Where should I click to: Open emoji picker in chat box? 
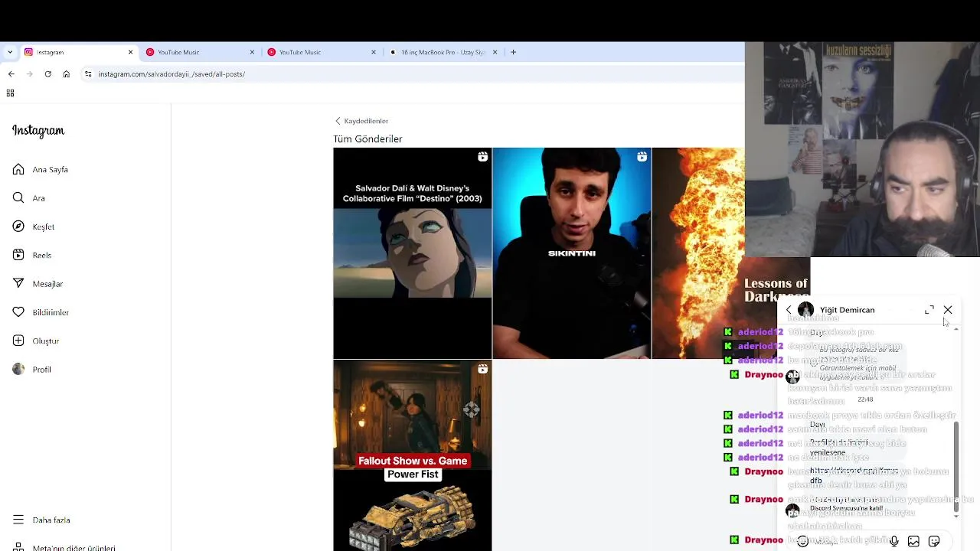pos(802,541)
